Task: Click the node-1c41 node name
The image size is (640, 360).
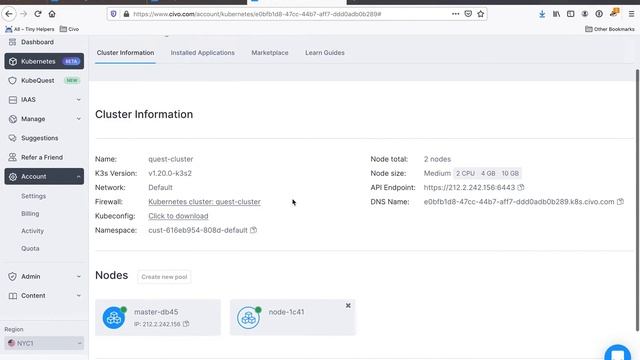Action: click(x=286, y=312)
